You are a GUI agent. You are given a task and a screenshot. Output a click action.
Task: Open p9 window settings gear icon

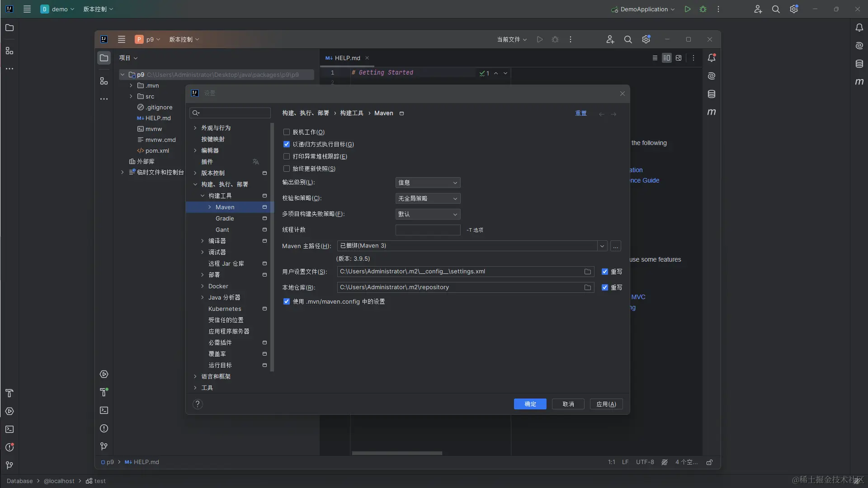point(646,39)
